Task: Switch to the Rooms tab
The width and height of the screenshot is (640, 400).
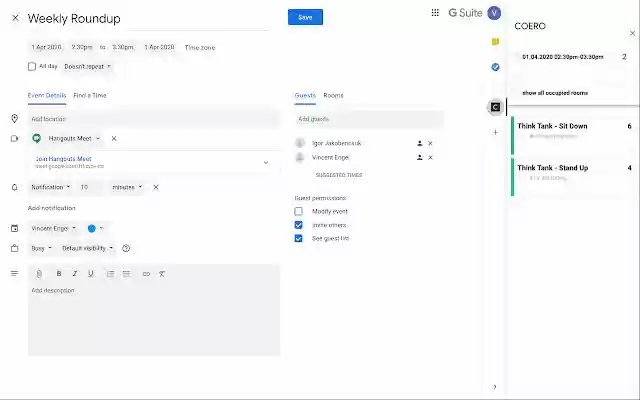Action: (x=333, y=96)
